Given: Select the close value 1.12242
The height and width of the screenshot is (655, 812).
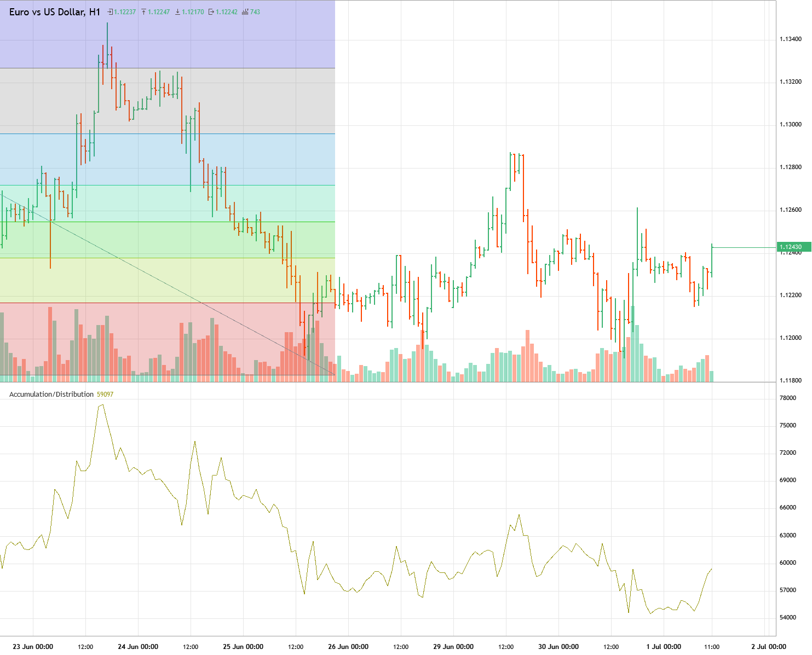Looking at the screenshot, I should click(x=227, y=12).
